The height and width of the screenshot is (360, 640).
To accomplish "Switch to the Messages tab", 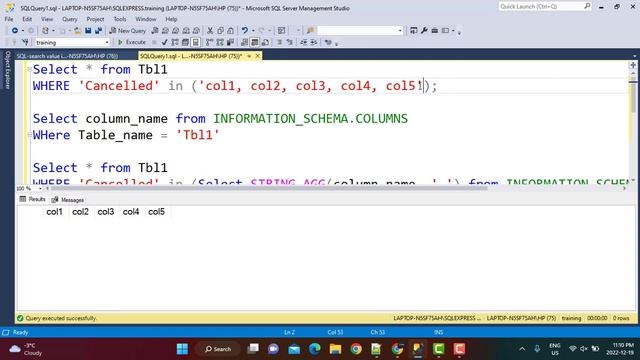I will point(68,200).
